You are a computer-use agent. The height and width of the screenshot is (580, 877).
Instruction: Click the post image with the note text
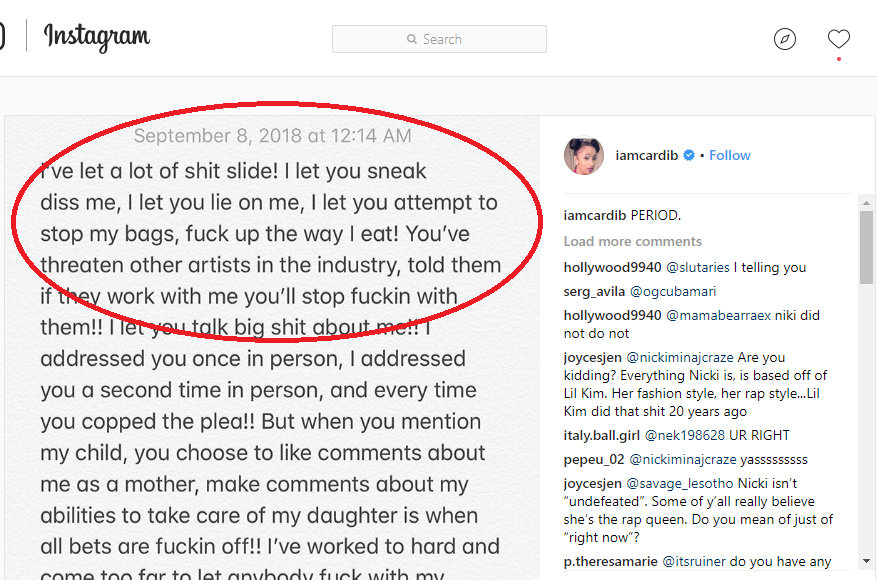(272, 420)
